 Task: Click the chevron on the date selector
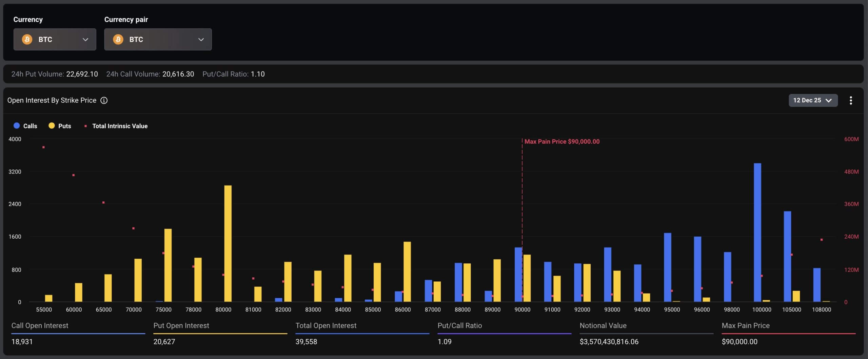828,100
